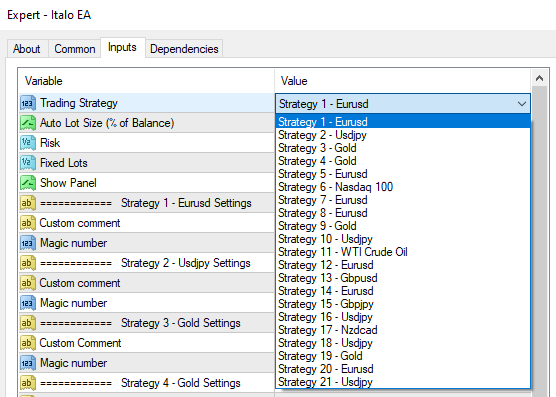This screenshot has height=397, width=556.
Task: Click the scrollbar up arrow
Action: (x=539, y=78)
